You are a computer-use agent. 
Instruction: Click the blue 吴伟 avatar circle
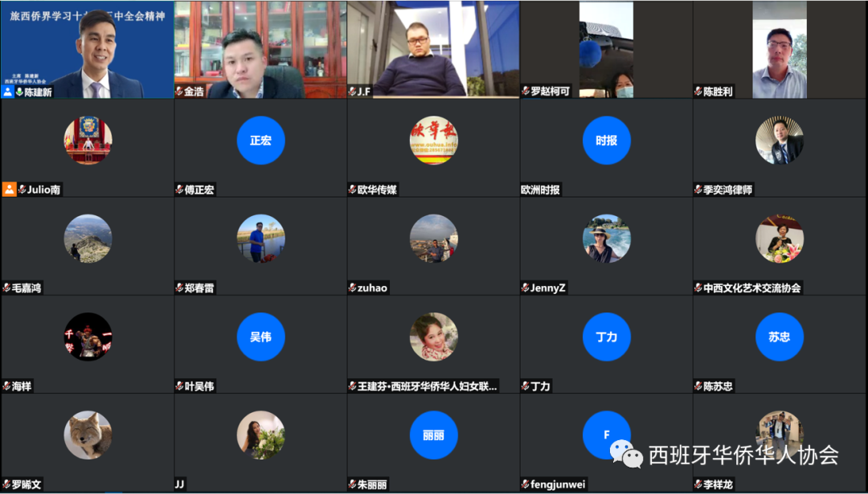pyautogui.click(x=260, y=337)
